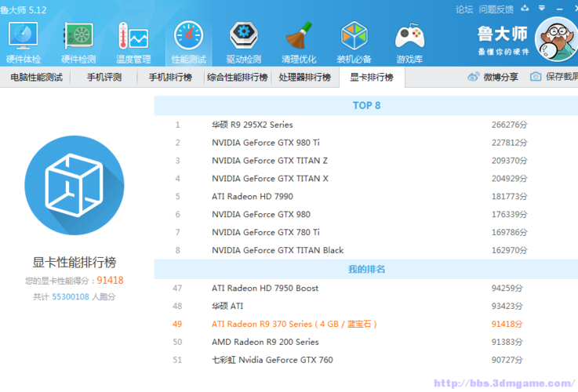578x392 pixels.
Task: Click score 169786分
Action: tap(510, 233)
